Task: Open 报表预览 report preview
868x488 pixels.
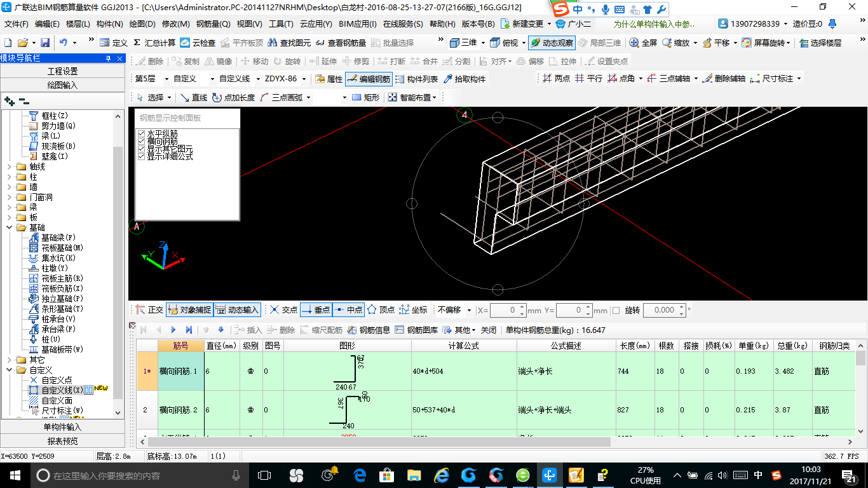Action: click(x=63, y=441)
